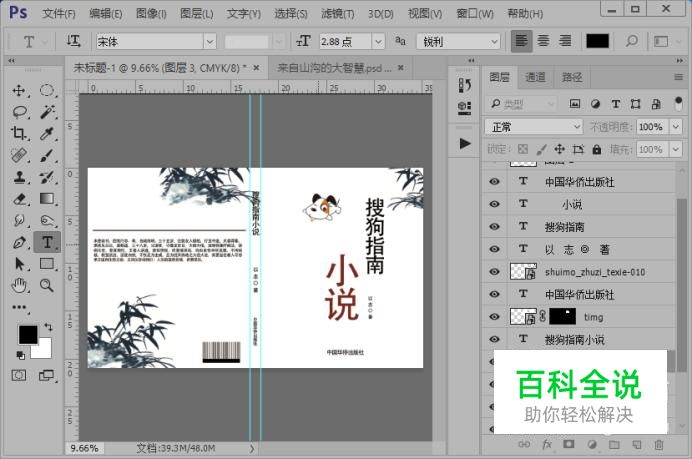Select the Elliptical Marquee tool

tap(47, 90)
